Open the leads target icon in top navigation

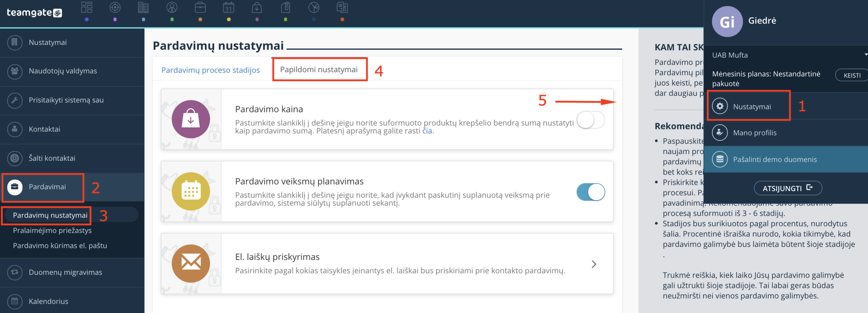(115, 7)
